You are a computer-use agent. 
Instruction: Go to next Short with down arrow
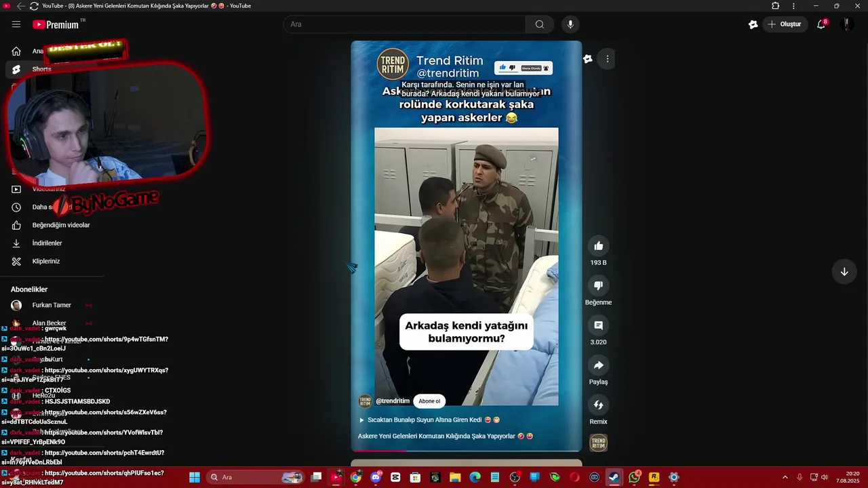point(844,272)
